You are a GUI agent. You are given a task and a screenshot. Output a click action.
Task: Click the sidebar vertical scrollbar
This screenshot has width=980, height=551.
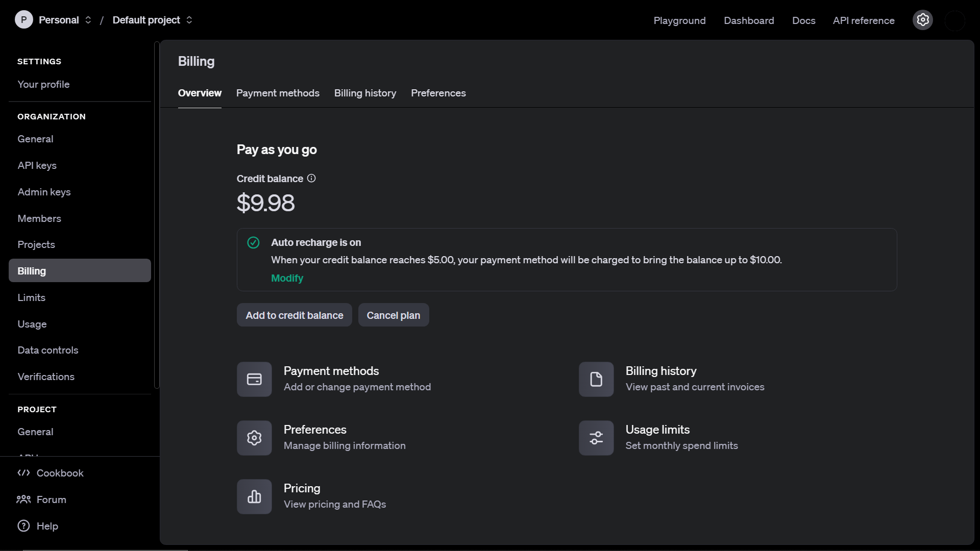point(157,214)
